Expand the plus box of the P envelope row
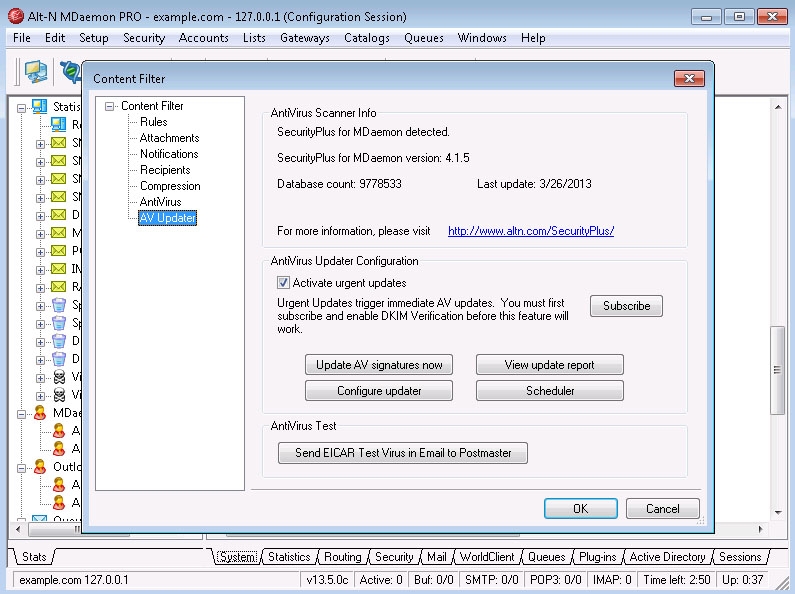Image resolution: width=795 pixels, height=594 pixels. 40,252
